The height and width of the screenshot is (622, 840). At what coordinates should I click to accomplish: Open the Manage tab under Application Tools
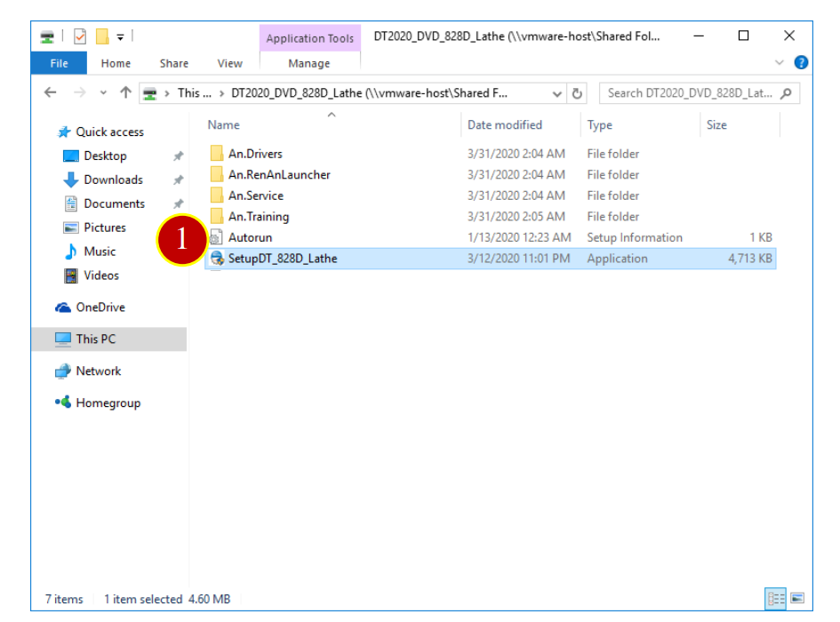pyautogui.click(x=309, y=63)
